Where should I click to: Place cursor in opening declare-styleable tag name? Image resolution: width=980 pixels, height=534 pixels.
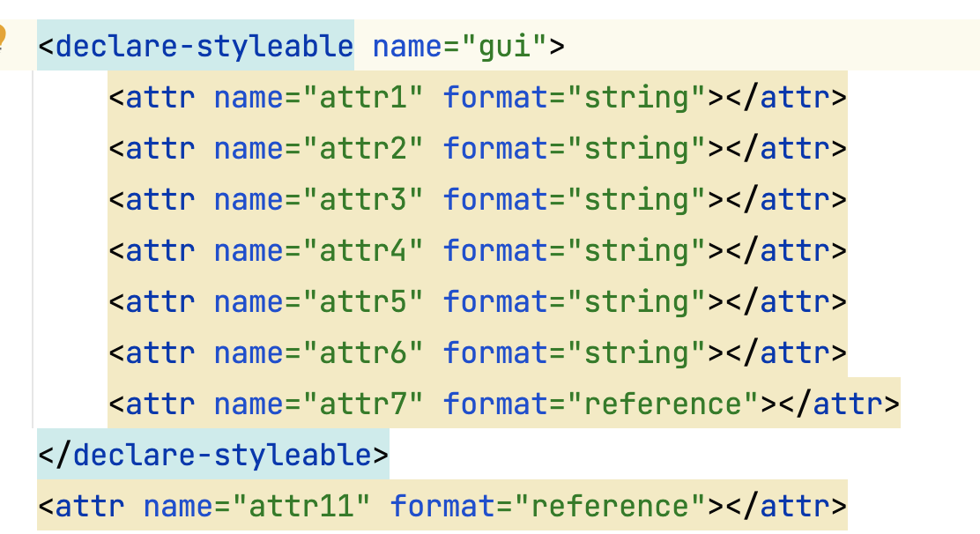tap(204, 45)
